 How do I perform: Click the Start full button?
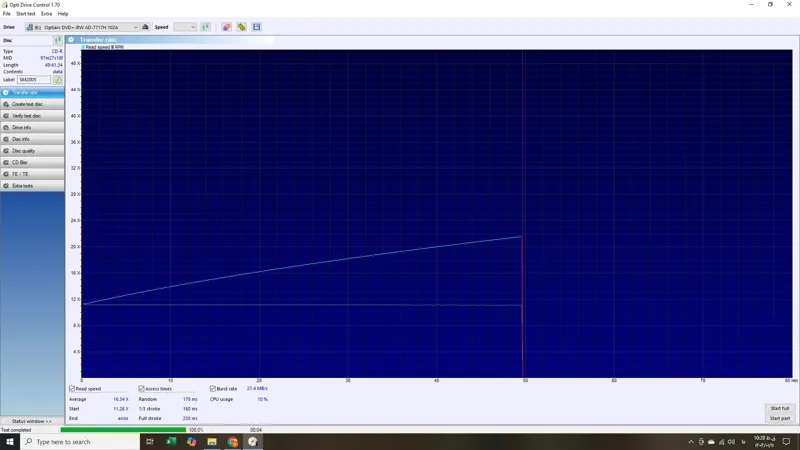[x=779, y=408]
